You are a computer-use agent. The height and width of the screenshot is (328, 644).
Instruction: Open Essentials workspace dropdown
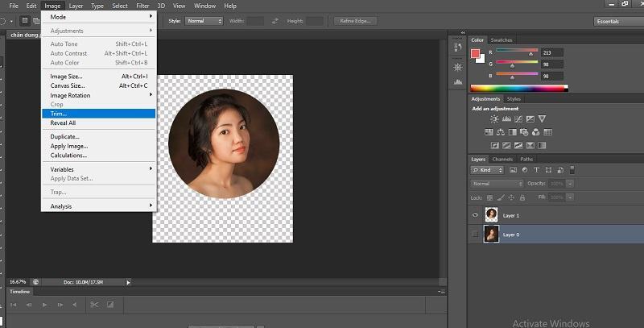click(618, 22)
